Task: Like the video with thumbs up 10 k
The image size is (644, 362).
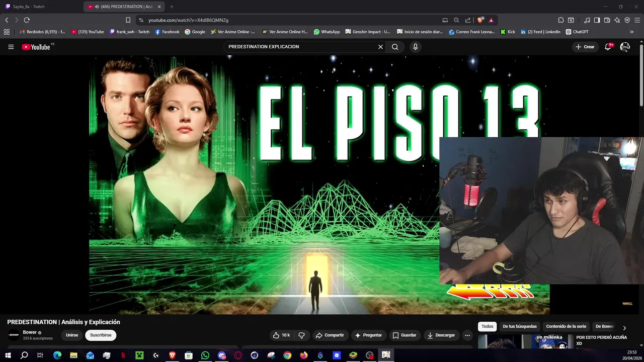Action: point(281,335)
